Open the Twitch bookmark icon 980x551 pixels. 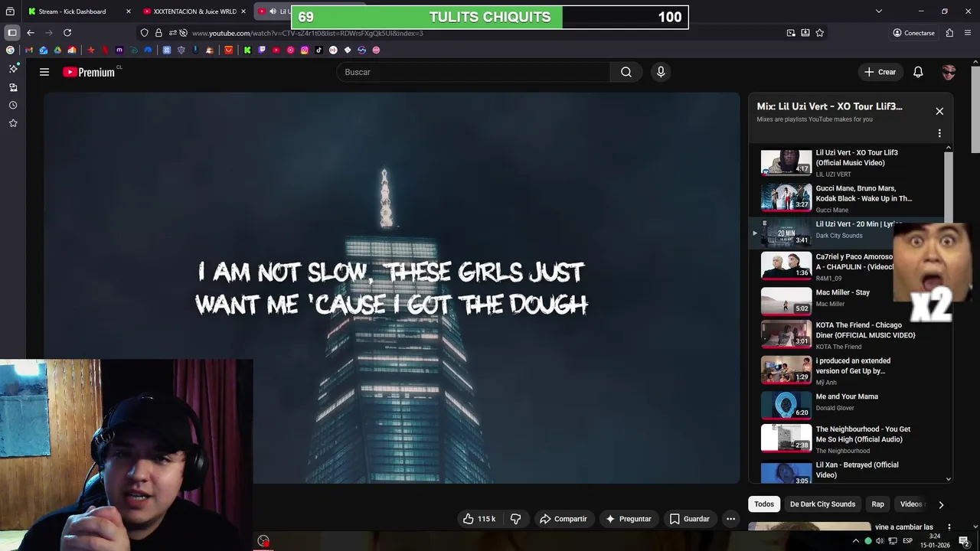click(262, 50)
